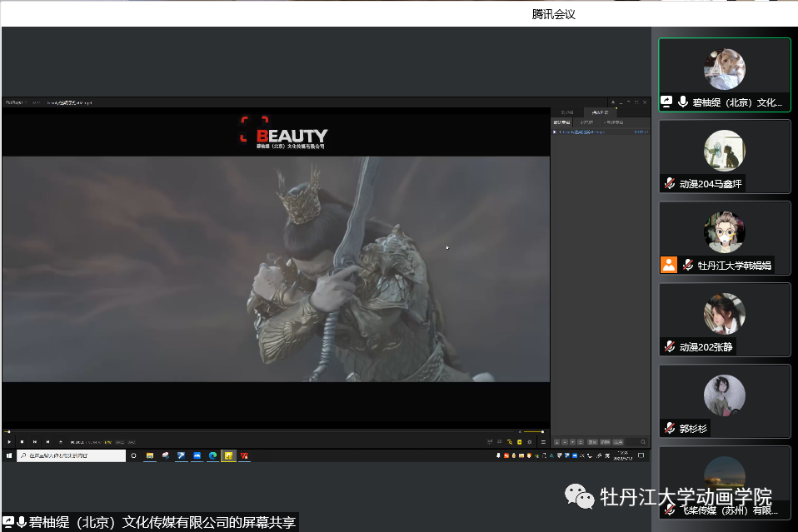Click the third playlist text button
This screenshot has width=798, height=532.
coord(618,442)
